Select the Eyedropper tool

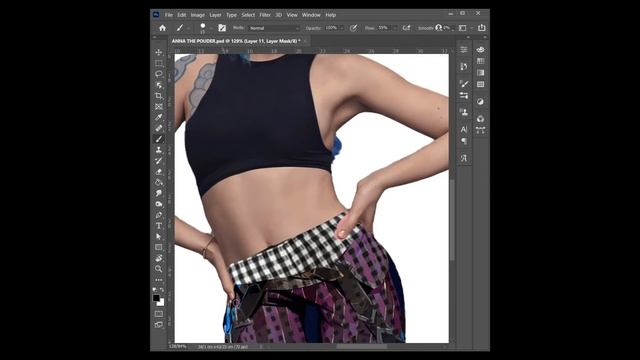point(159,117)
